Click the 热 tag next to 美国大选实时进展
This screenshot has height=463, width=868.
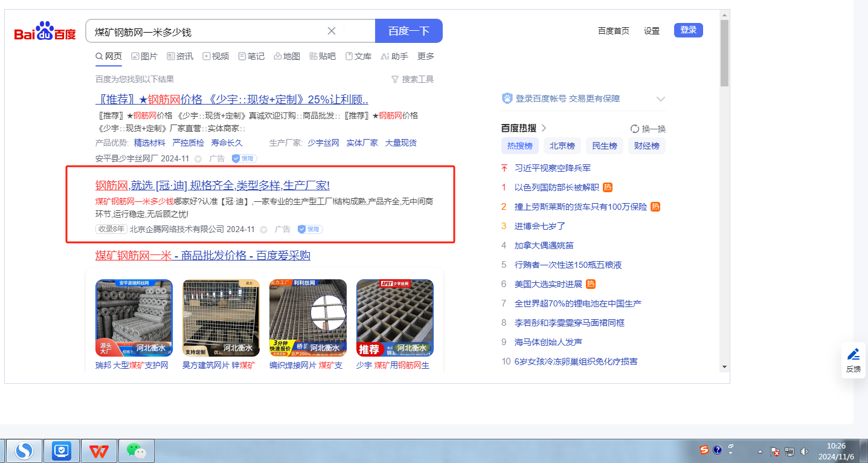pos(591,284)
